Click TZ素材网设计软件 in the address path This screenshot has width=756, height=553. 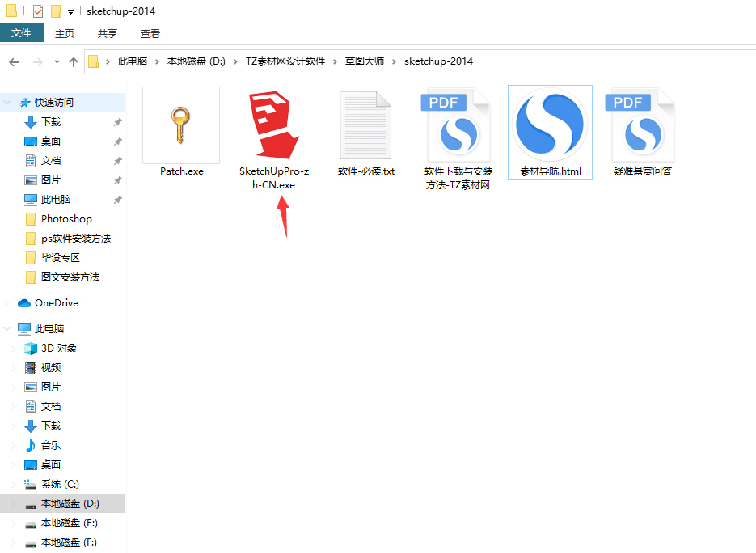click(x=285, y=61)
